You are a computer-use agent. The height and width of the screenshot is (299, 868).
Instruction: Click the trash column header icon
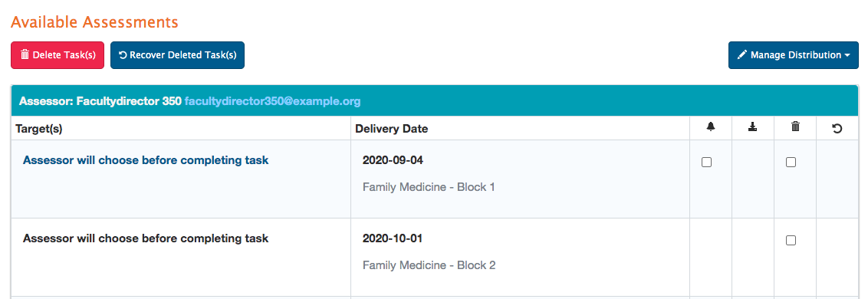795,127
